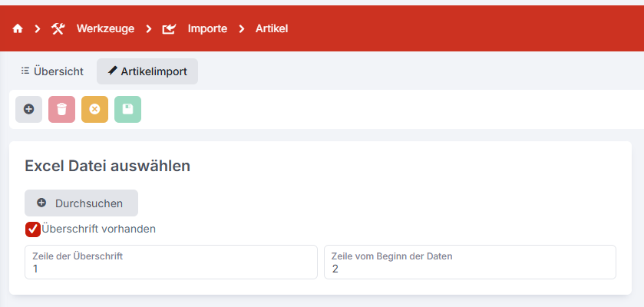
Task: Click the Werkzeuge tools icon
Action: (58, 28)
